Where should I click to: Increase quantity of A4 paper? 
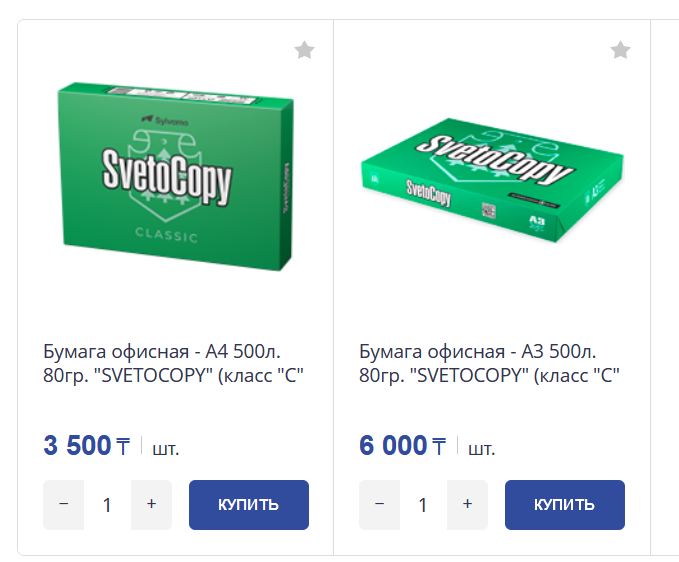152,505
